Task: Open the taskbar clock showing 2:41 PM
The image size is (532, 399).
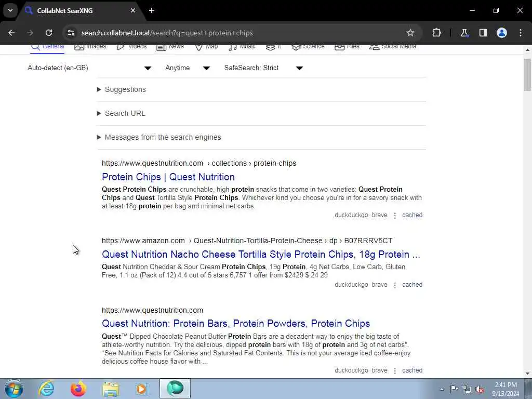Action: (506, 389)
